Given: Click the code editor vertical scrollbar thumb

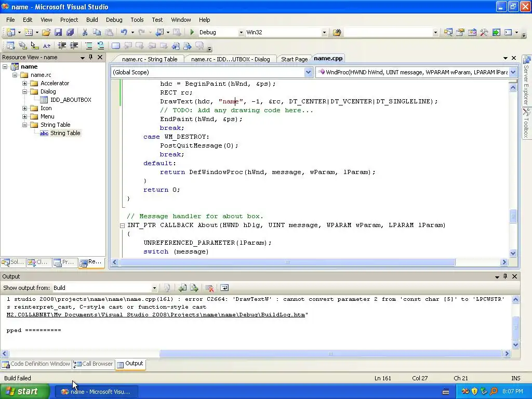Looking at the screenshot, I should click(513, 217).
